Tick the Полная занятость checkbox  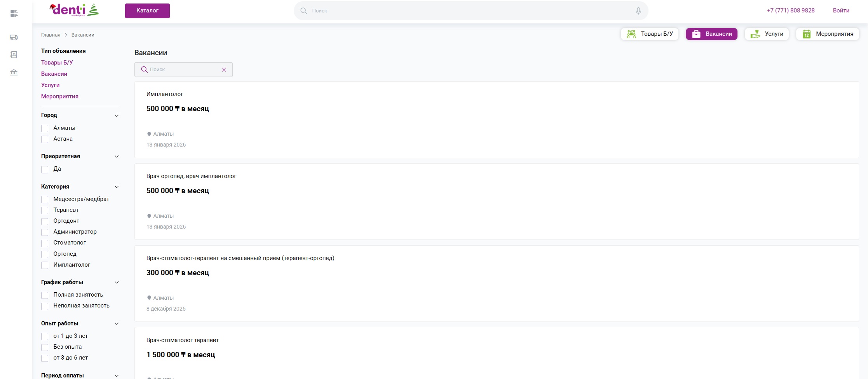pos(45,295)
